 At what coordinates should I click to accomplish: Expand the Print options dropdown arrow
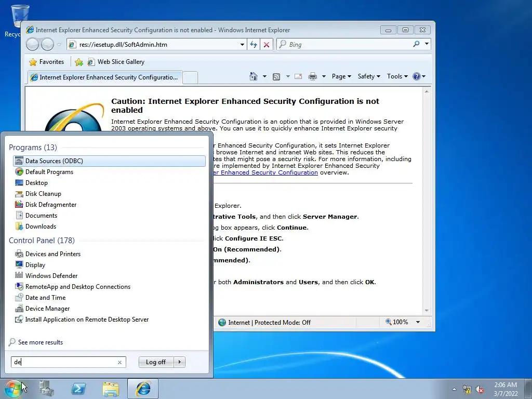pyautogui.click(x=324, y=76)
